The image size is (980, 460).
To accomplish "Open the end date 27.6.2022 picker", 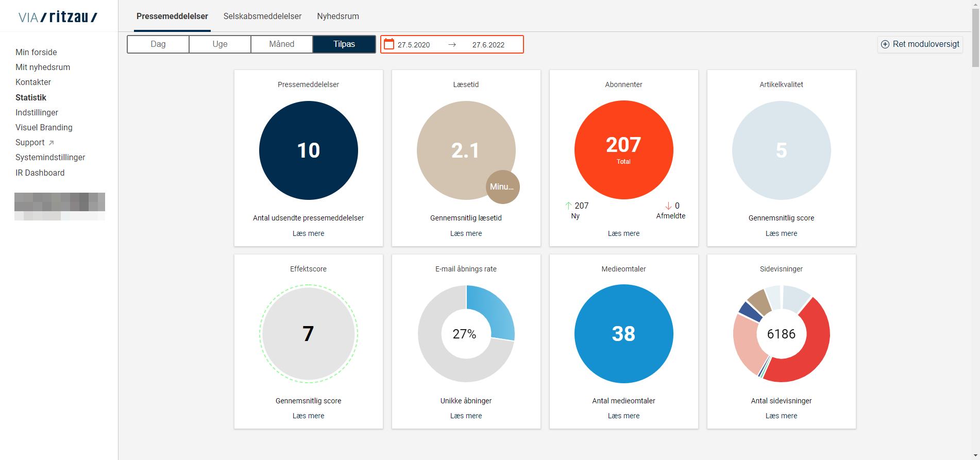I will pyautogui.click(x=488, y=45).
